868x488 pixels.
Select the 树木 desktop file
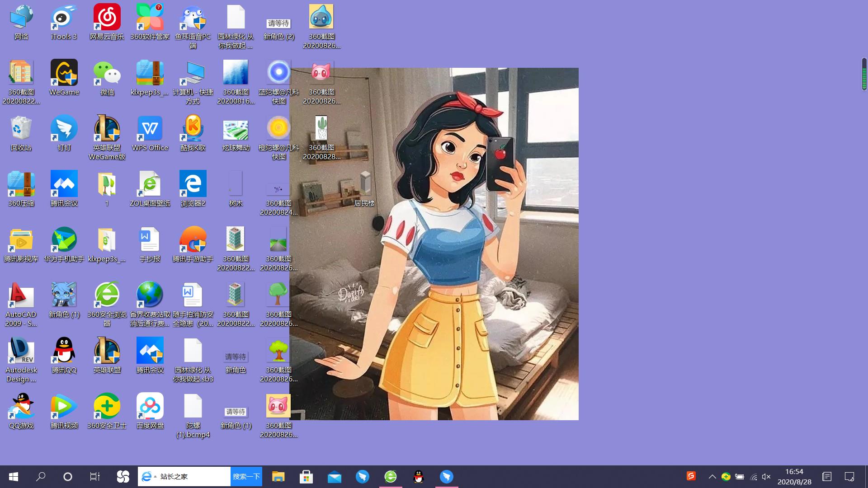point(236,189)
